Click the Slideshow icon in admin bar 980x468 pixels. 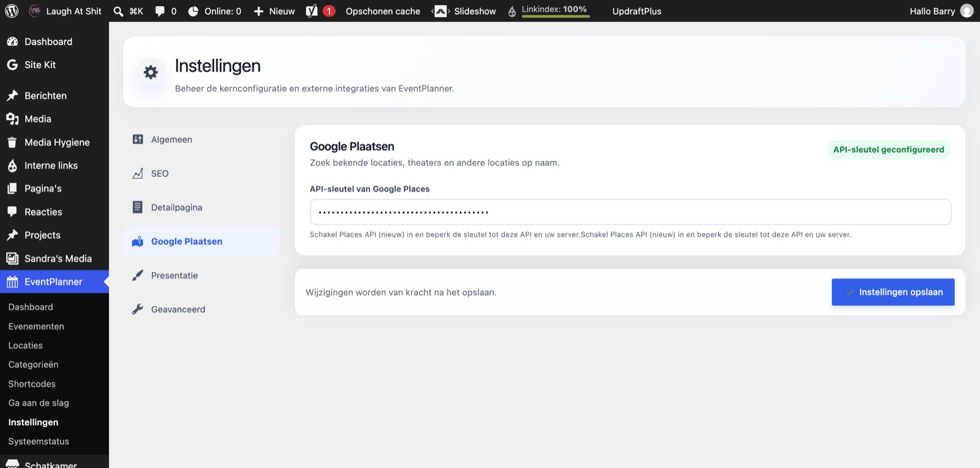click(440, 11)
